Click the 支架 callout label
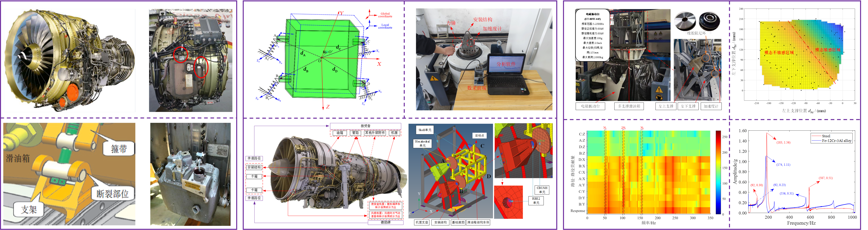Viewport: 868px width, 230px height. click(29, 210)
